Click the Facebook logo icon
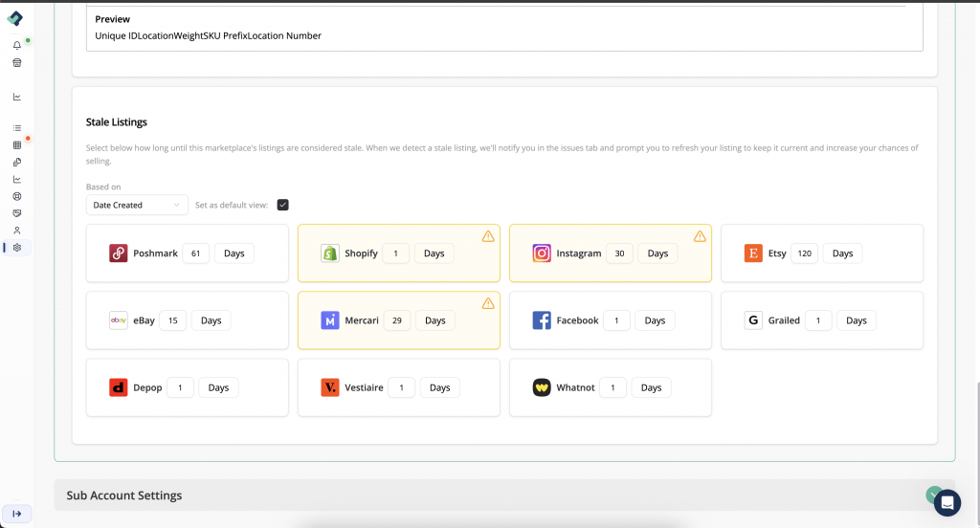The height and width of the screenshot is (528, 980). [542, 319]
